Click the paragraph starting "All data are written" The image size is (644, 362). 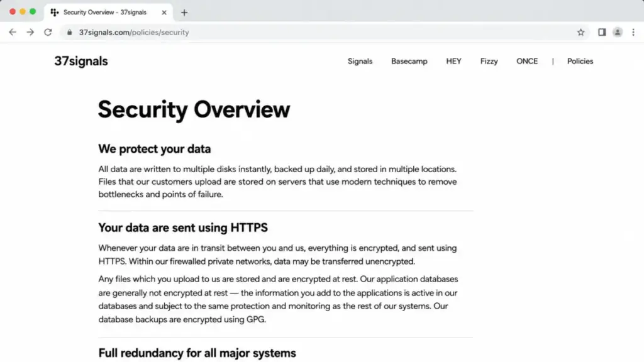click(x=277, y=182)
